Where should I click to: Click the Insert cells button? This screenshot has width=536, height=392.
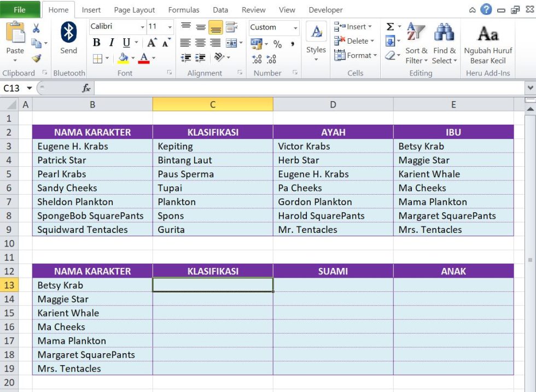coord(353,26)
